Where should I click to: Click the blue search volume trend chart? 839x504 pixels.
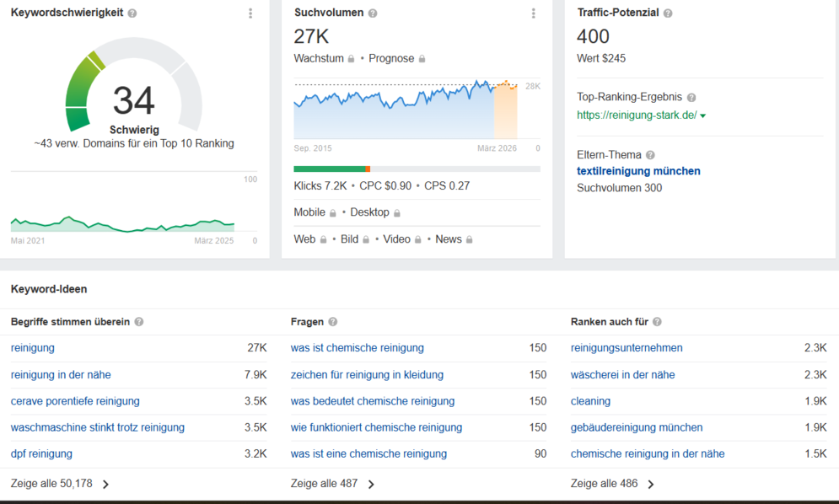coord(394,110)
